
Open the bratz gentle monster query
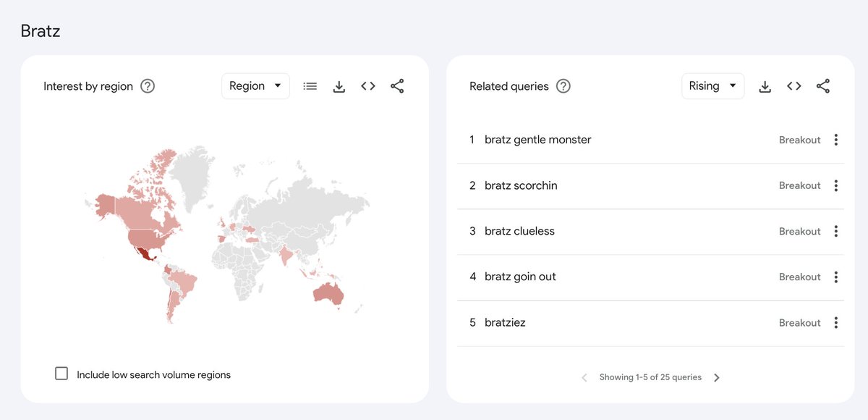tap(538, 140)
